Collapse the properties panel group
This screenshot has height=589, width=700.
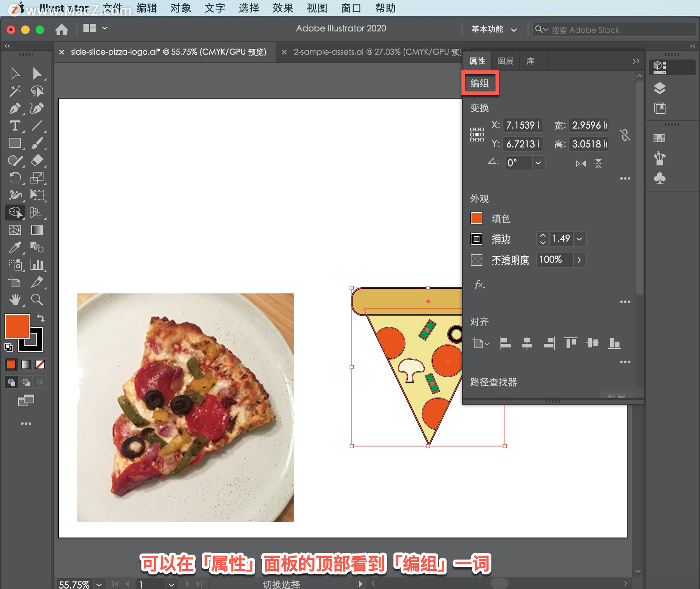[x=636, y=61]
